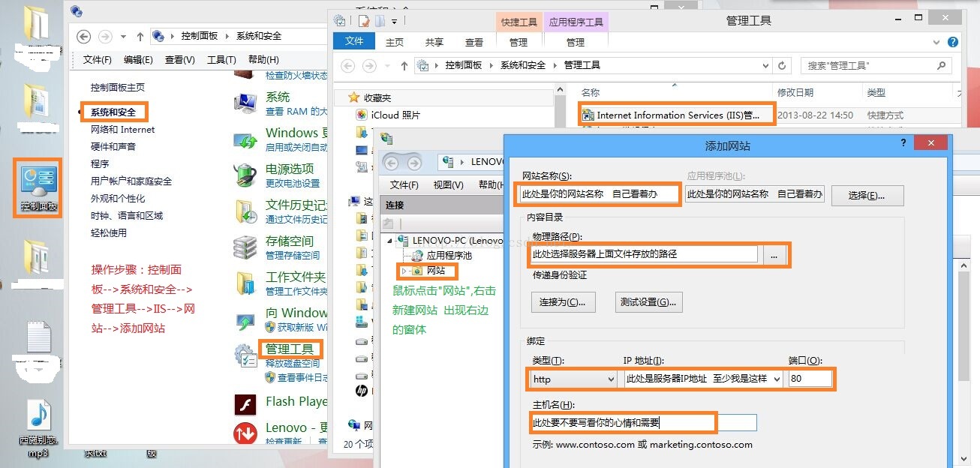
Task: Click the red Lenovo update icon
Action: pyautogui.click(x=246, y=433)
